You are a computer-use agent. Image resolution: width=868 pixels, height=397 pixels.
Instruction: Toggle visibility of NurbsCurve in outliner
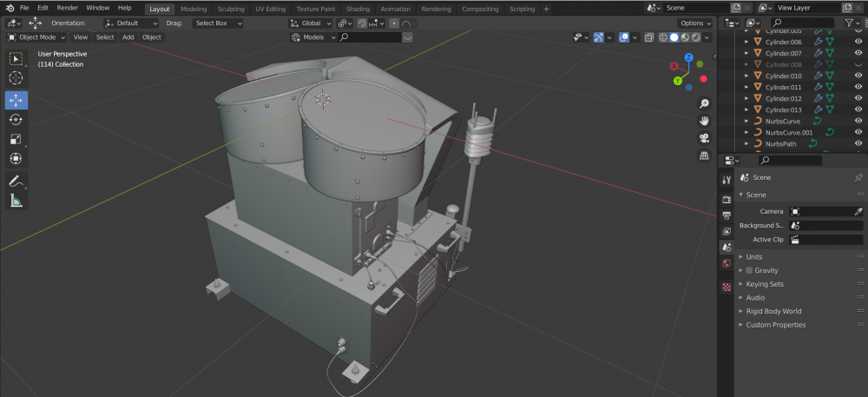(858, 122)
